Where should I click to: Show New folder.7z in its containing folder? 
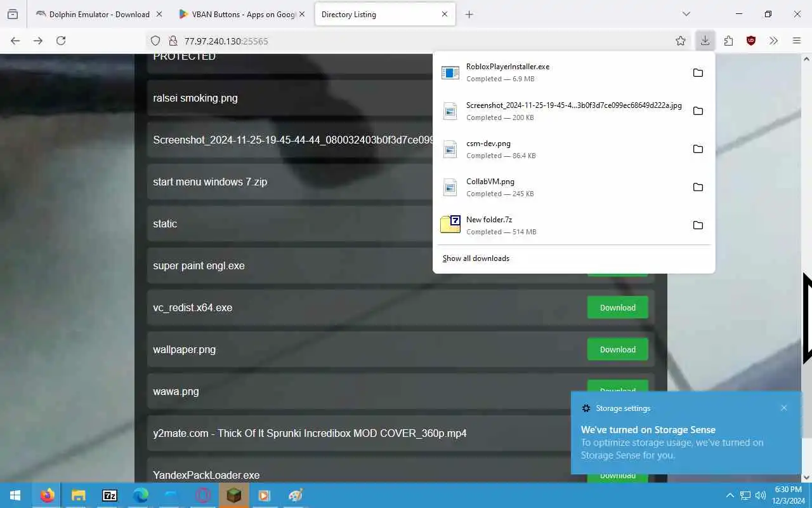(698, 225)
